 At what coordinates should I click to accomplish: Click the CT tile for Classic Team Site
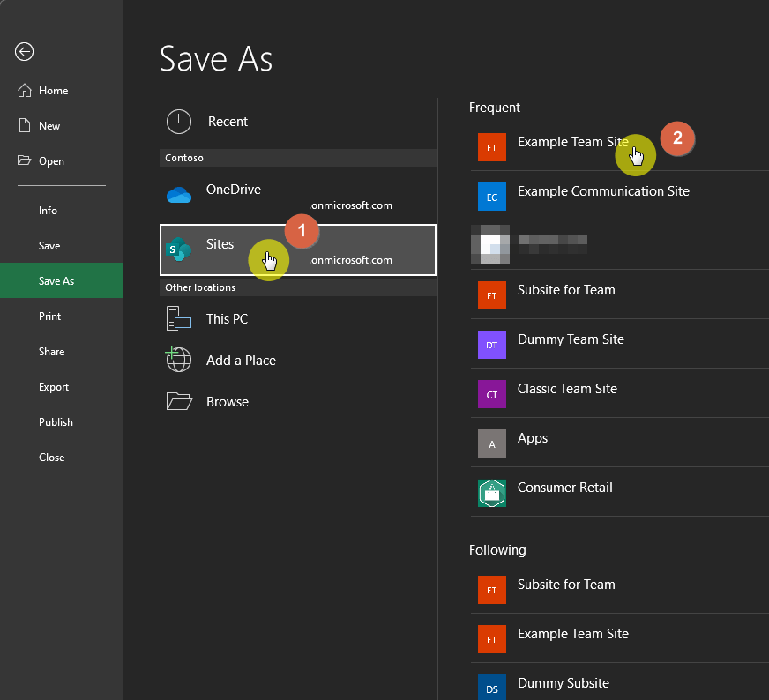pos(492,394)
